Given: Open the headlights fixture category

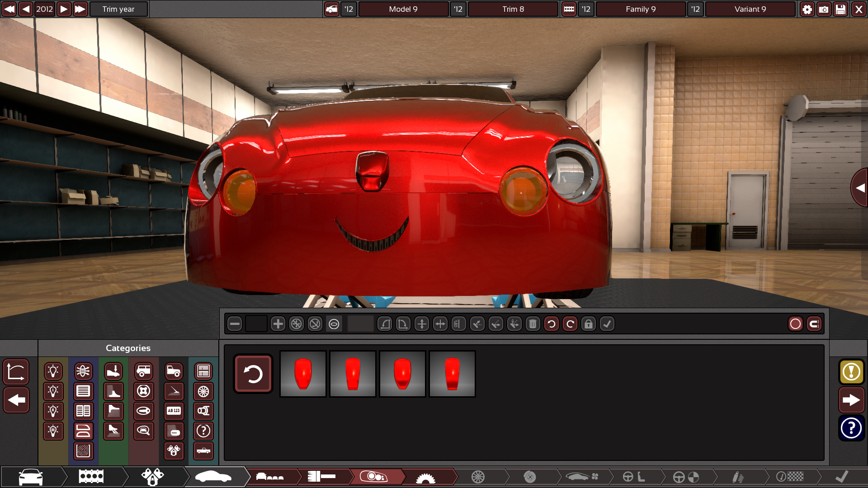Looking at the screenshot, I should coord(53,371).
